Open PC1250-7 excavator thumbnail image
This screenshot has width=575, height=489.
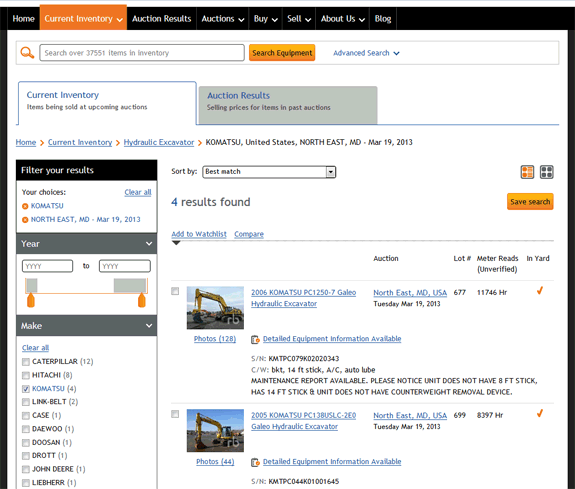[215, 308]
